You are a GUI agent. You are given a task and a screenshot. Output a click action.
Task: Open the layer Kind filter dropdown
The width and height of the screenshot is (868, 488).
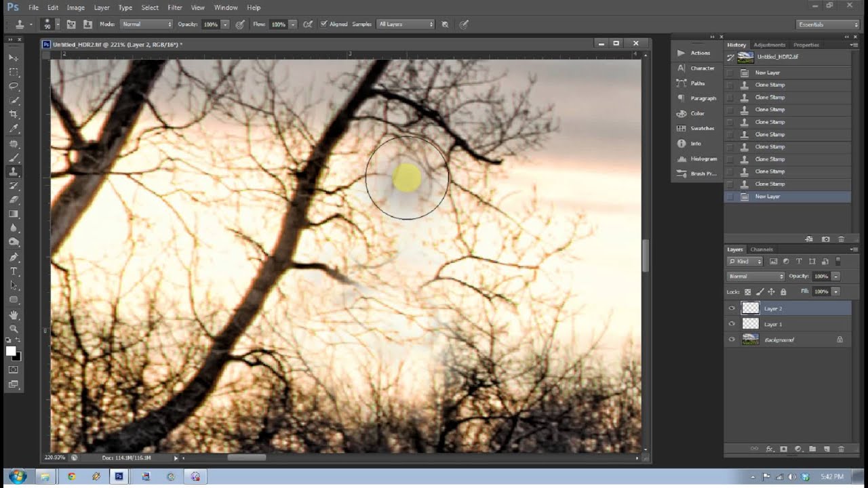(x=745, y=261)
